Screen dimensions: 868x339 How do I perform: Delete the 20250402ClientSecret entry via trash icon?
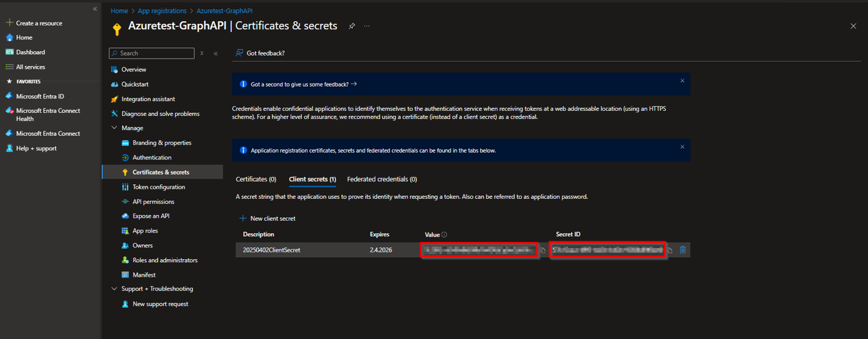[x=683, y=250]
